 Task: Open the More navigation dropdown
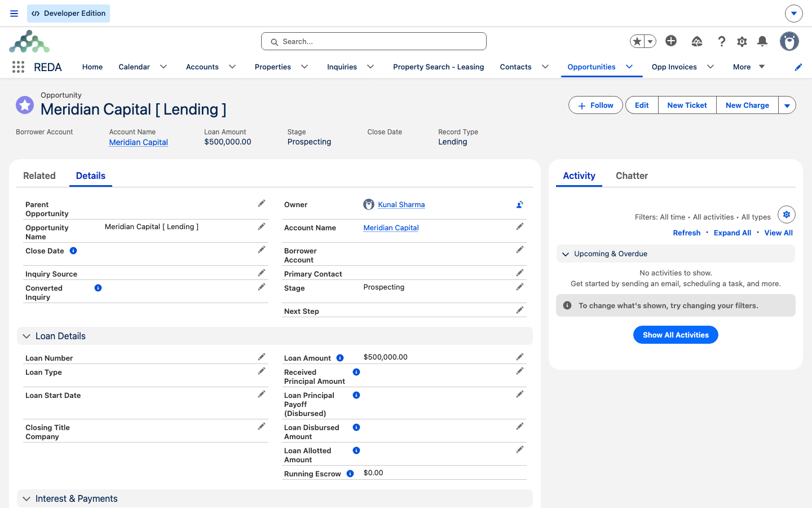pos(749,67)
